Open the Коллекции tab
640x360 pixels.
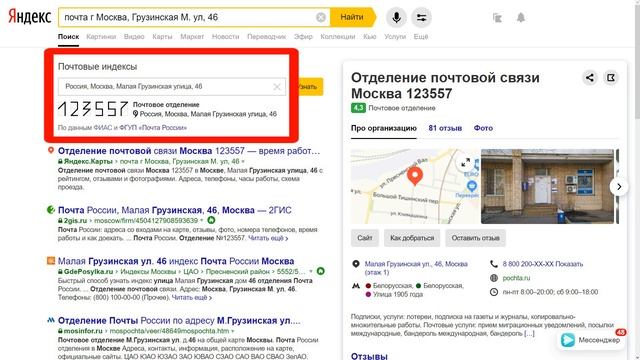coord(338,36)
